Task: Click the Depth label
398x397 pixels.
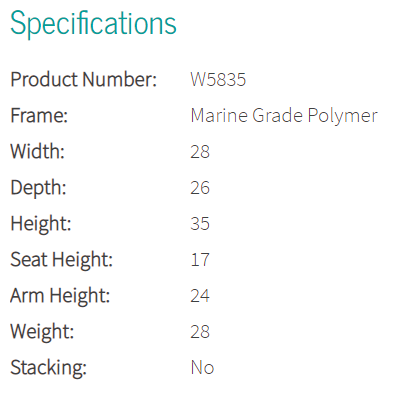Action: [x=38, y=188]
